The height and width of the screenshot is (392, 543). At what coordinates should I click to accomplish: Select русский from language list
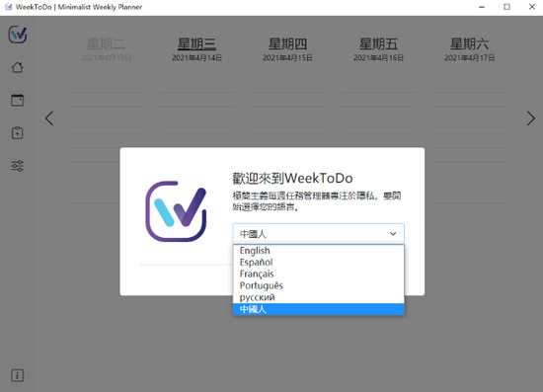(318, 297)
